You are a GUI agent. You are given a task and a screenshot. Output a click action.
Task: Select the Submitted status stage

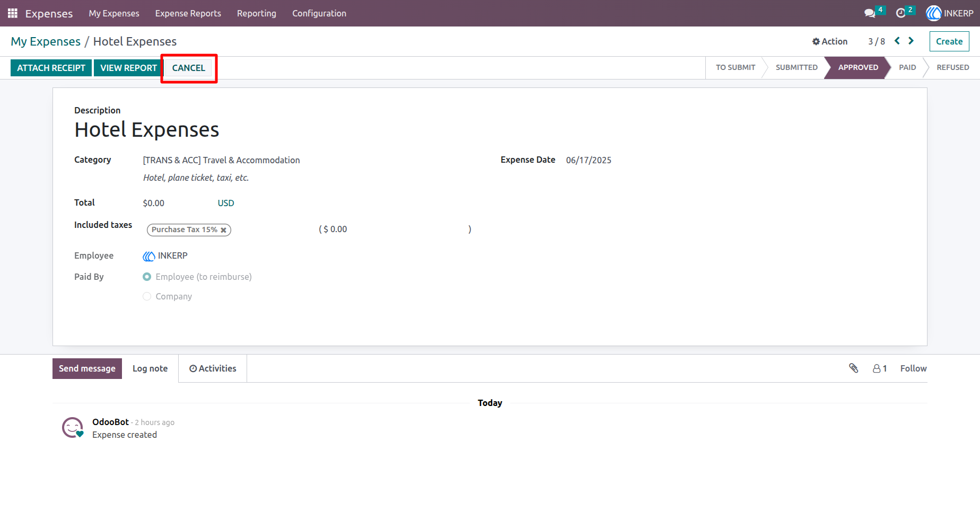pos(797,67)
